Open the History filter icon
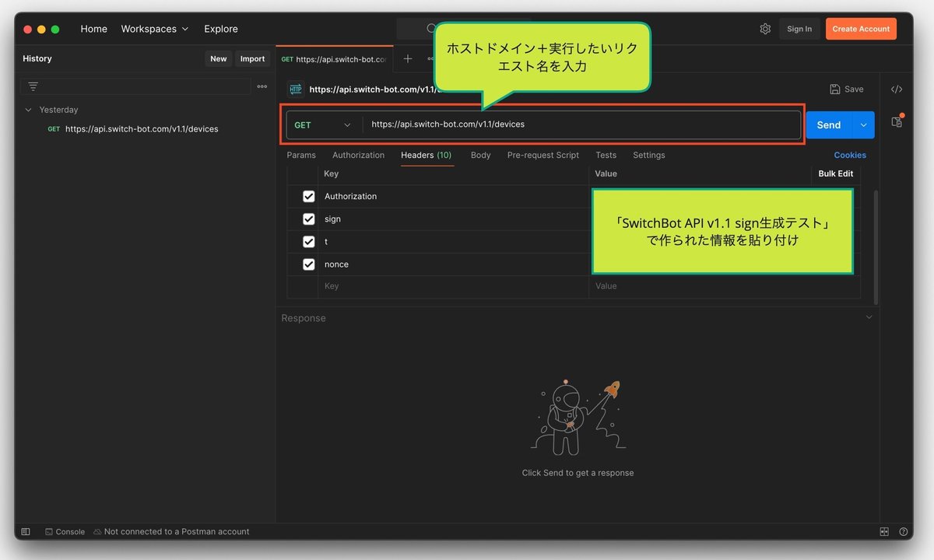Viewport: 934px width, 560px height. [x=33, y=86]
